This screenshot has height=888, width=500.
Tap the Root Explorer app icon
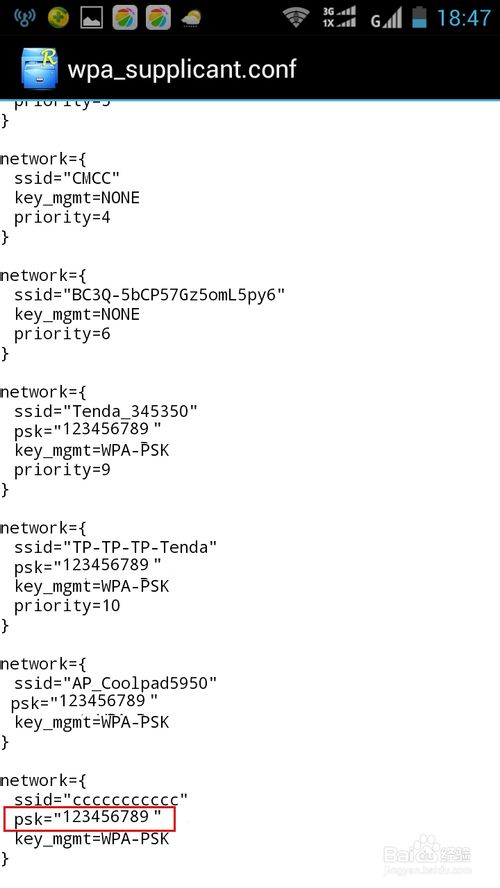tap(39, 69)
